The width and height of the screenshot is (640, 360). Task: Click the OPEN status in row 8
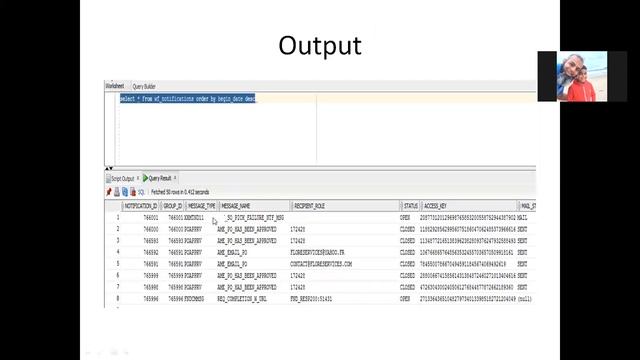click(x=405, y=299)
